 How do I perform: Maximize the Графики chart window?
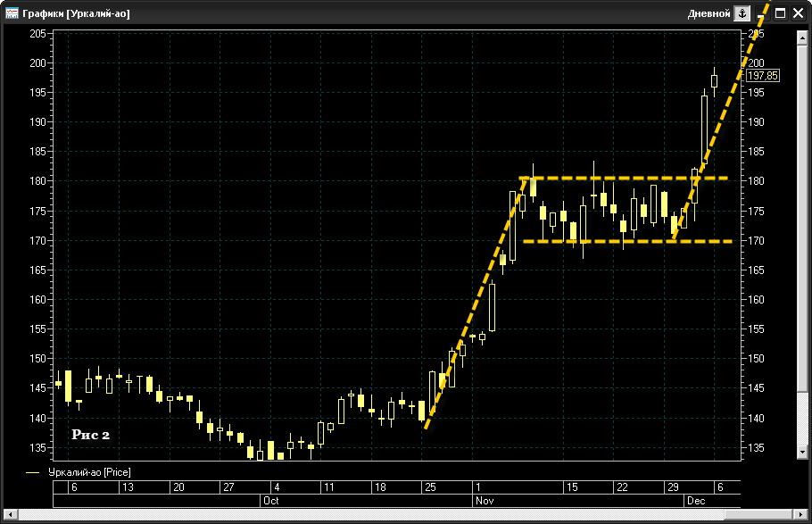[780, 13]
